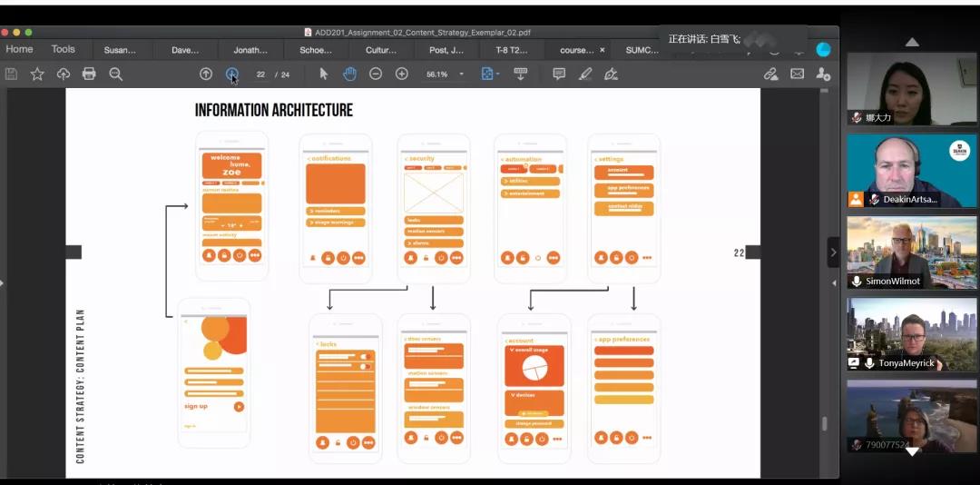
Task: Bookmark the document with the star icon
Action: pos(37,74)
